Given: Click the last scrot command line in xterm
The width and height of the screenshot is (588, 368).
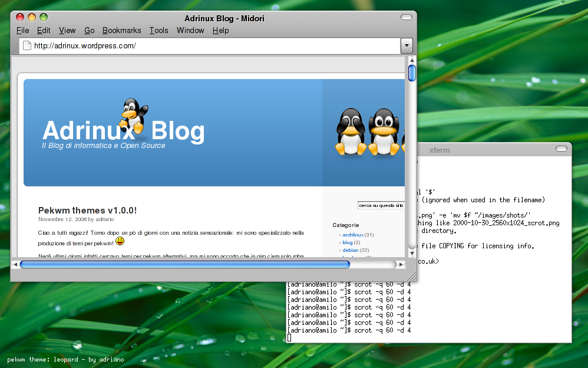Looking at the screenshot, I should 349,330.
